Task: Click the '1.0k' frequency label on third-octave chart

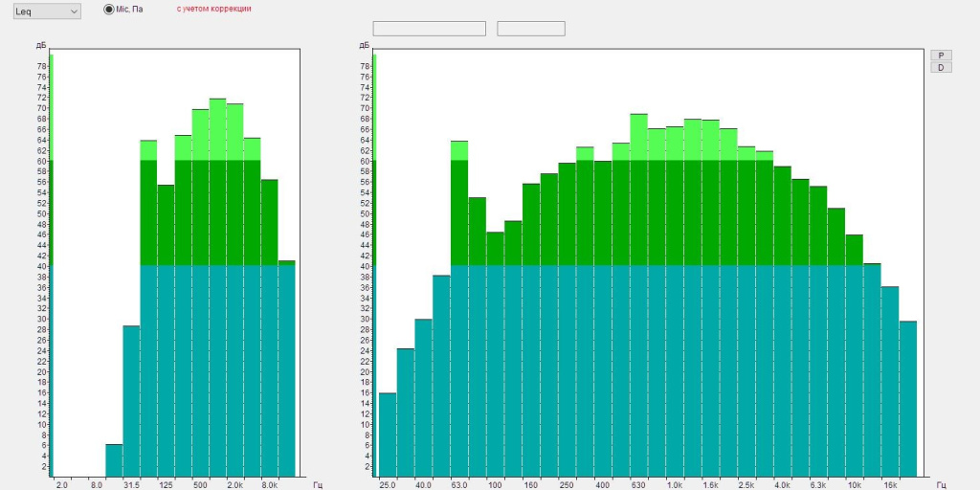Action: (675, 485)
